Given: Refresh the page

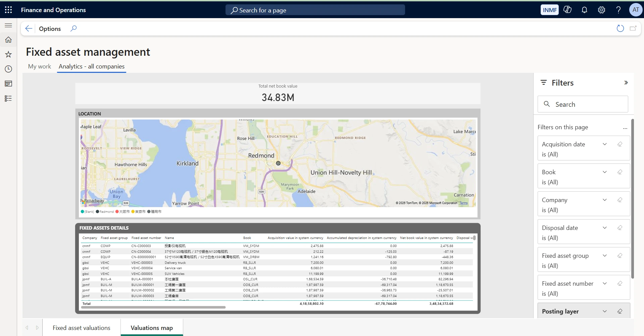Looking at the screenshot, I should 620,29.
